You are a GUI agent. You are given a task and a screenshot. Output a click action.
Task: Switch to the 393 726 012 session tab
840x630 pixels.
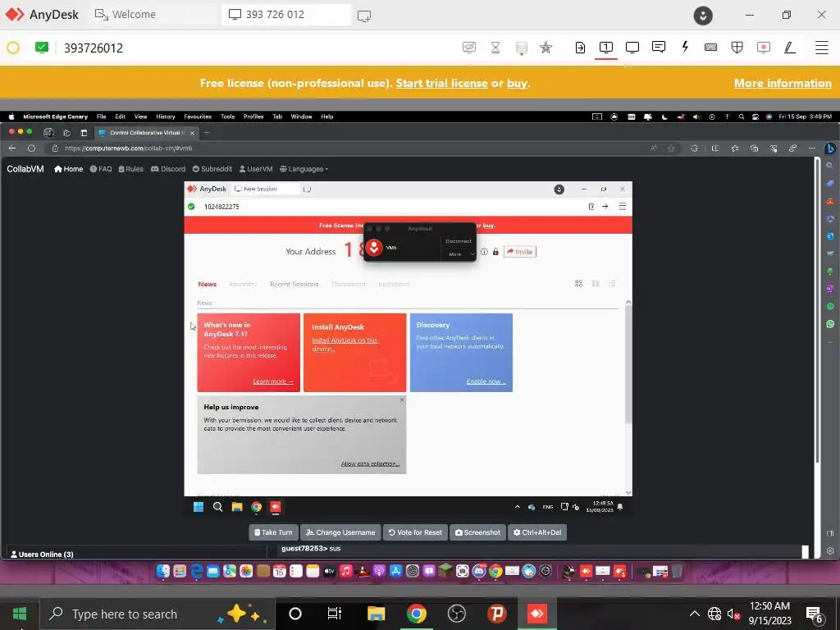pyautogui.click(x=286, y=15)
